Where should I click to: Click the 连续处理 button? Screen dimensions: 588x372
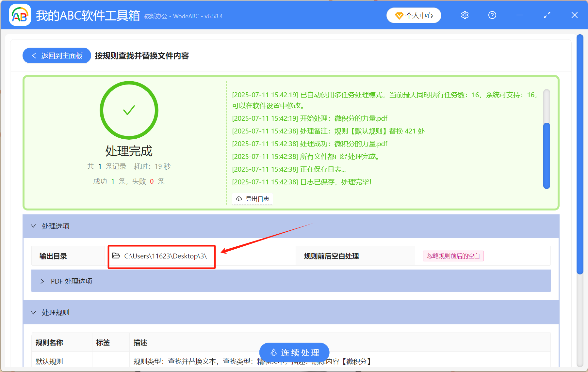tap(294, 352)
